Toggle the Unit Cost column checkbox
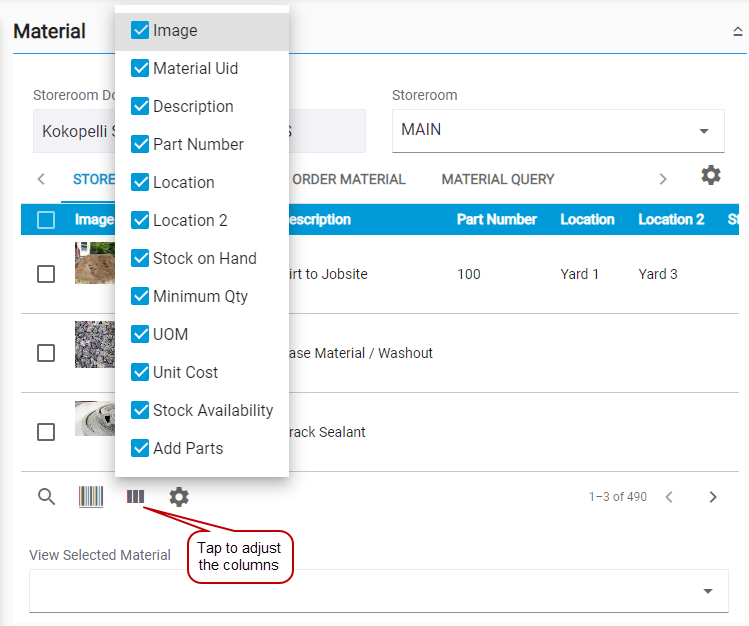 [x=141, y=372]
